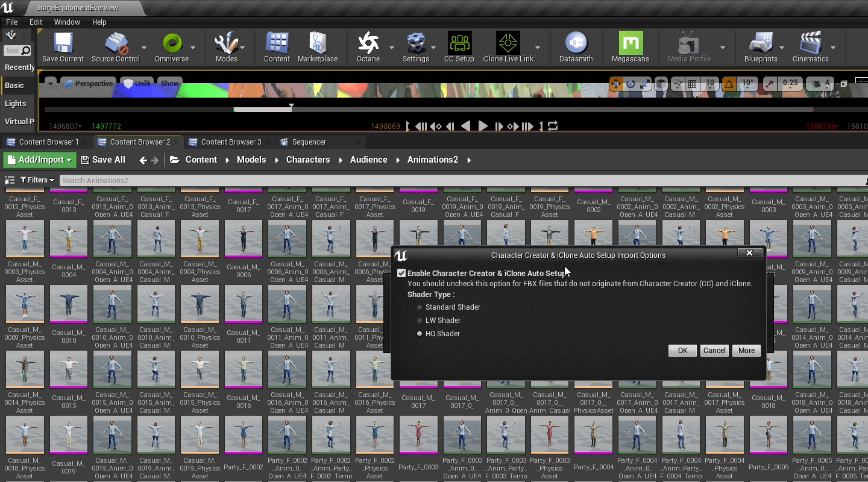Image resolution: width=868 pixels, height=482 pixels.
Task: Select the Standard Shader radio option
Action: click(x=420, y=307)
